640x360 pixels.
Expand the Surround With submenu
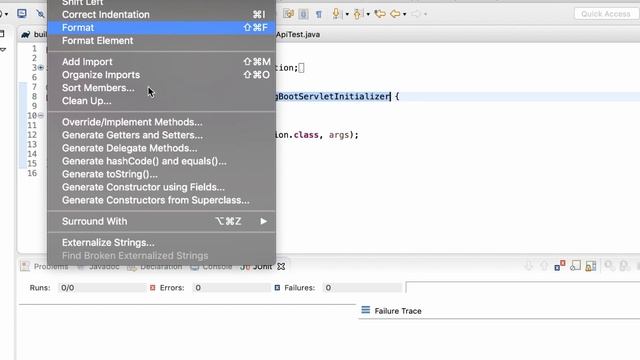tap(161, 221)
